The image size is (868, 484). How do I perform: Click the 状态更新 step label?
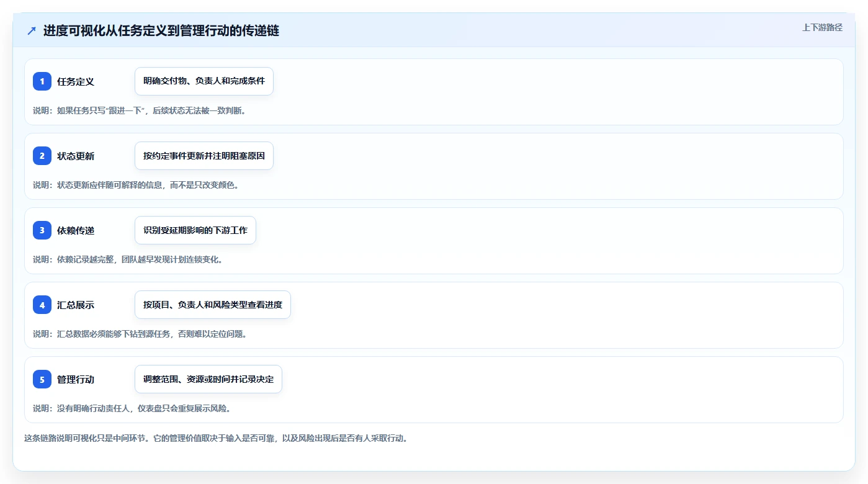(76, 156)
